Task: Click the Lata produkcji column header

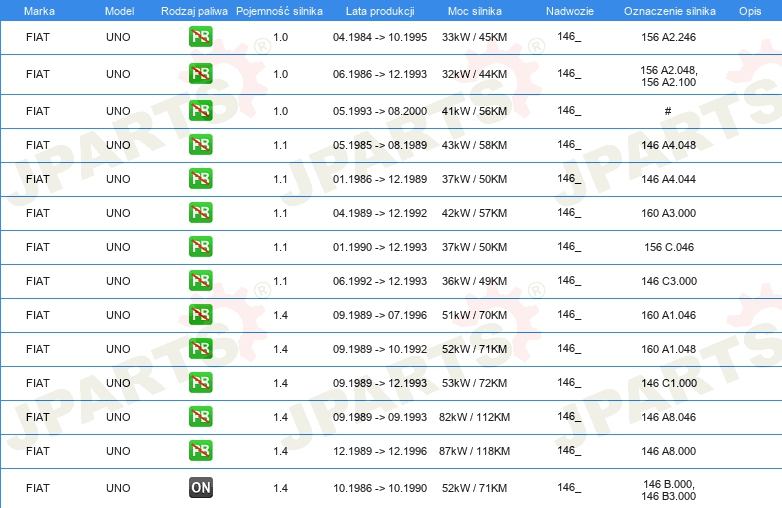Action: pyautogui.click(x=380, y=11)
